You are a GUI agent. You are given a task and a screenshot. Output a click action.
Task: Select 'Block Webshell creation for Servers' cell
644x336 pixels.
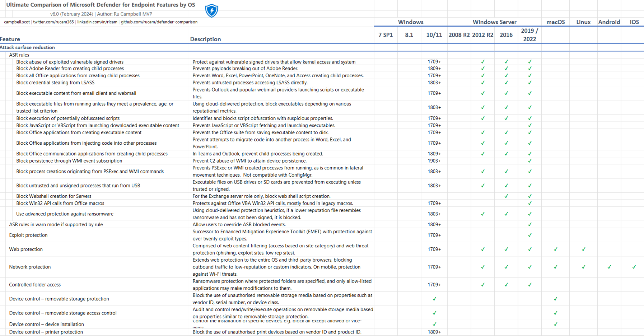click(x=53, y=196)
